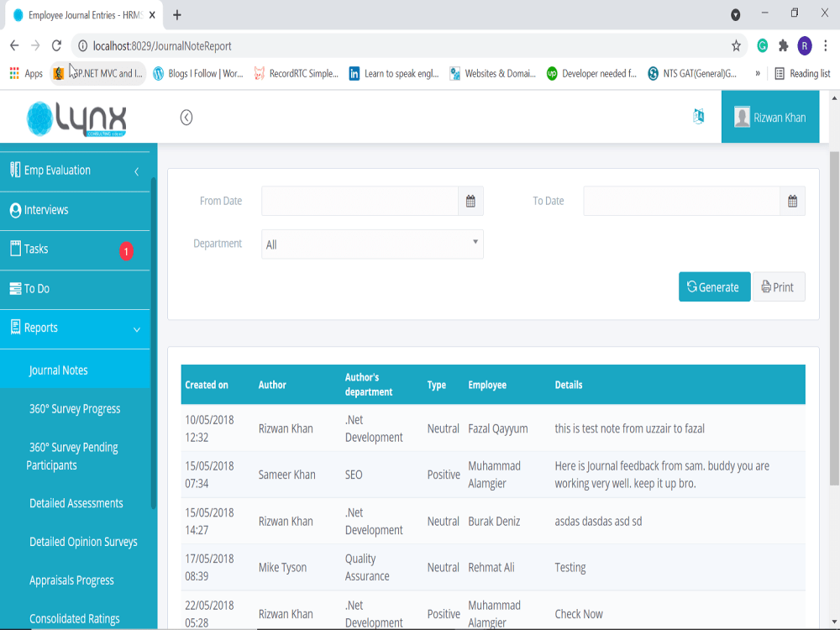Click the Emp Evaluation chevron arrow
This screenshot has height=630, width=840.
point(137,171)
